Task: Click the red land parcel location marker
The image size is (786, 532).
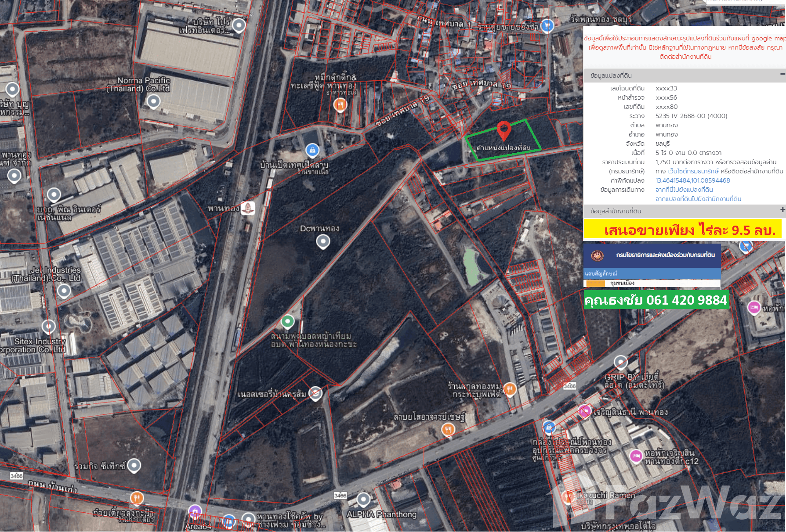Action: point(503,130)
